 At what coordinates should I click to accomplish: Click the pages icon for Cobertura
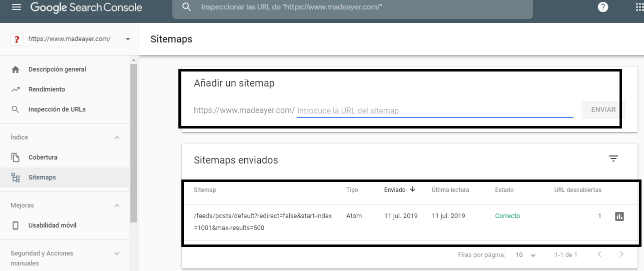point(15,157)
